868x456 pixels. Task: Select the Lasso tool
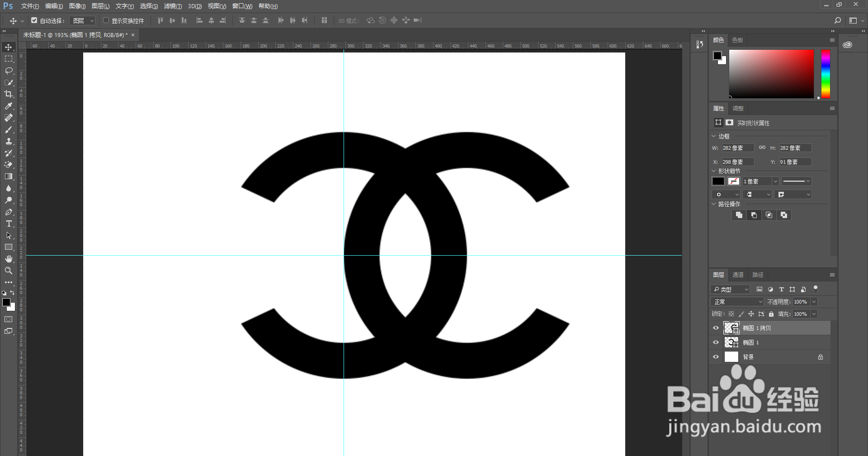click(9, 71)
